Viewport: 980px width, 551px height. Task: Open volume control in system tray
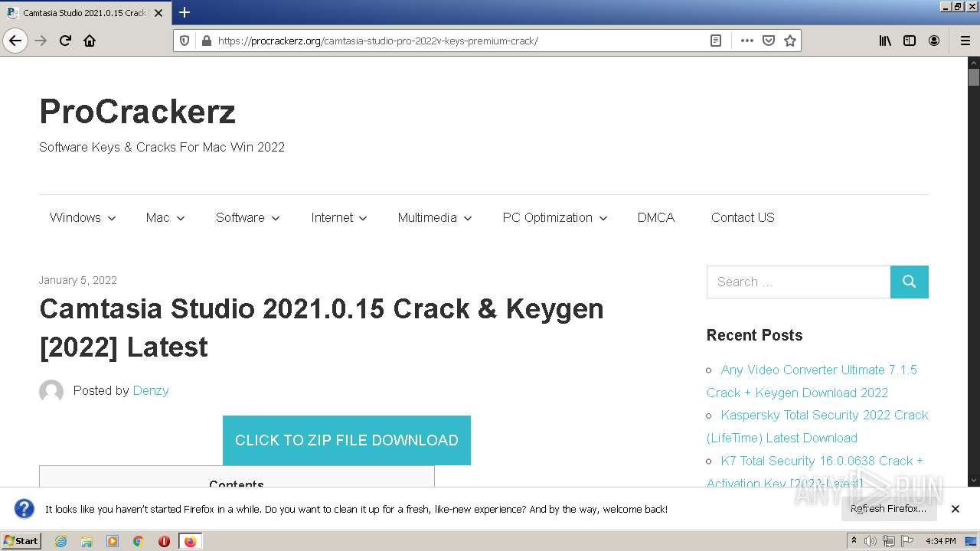[x=871, y=541]
